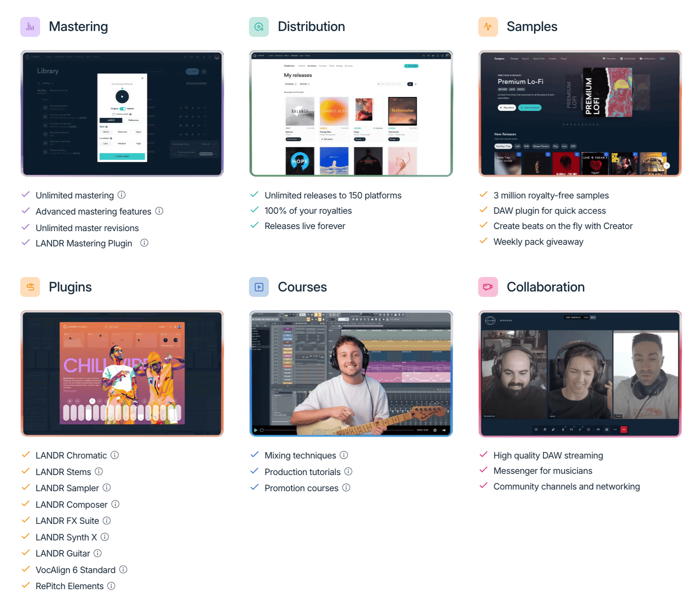This screenshot has height=602, width=700.
Task: Click the Collaboration heading
Action: (x=546, y=287)
